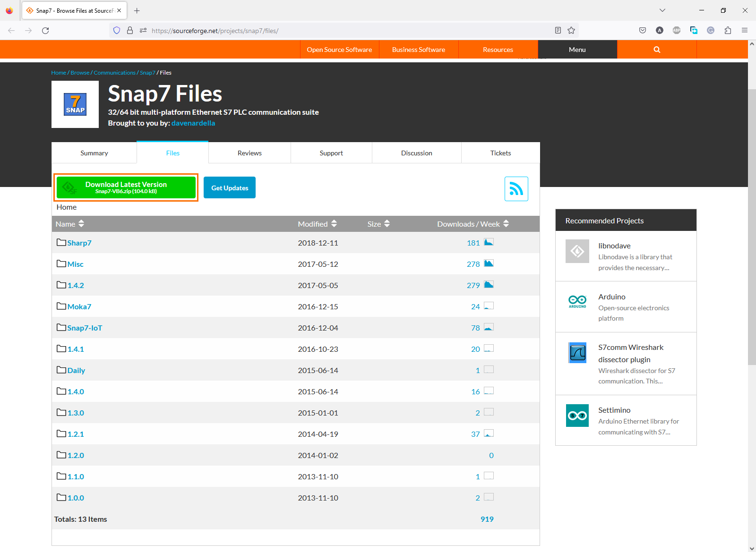The height and width of the screenshot is (552, 756).
Task: Open download stats chart next to Sharp7
Action: 489,242
